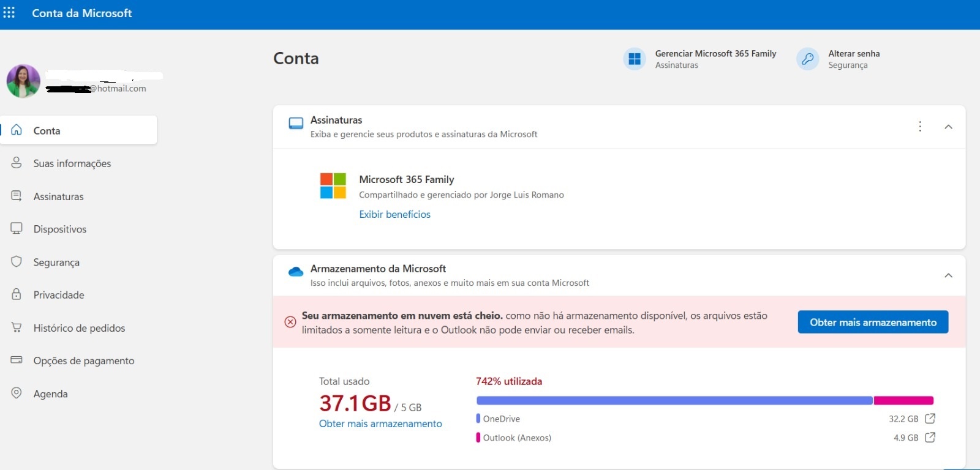This screenshot has width=980, height=470.
Task: Click the Assinaturas sidebar icon
Action: (17, 196)
